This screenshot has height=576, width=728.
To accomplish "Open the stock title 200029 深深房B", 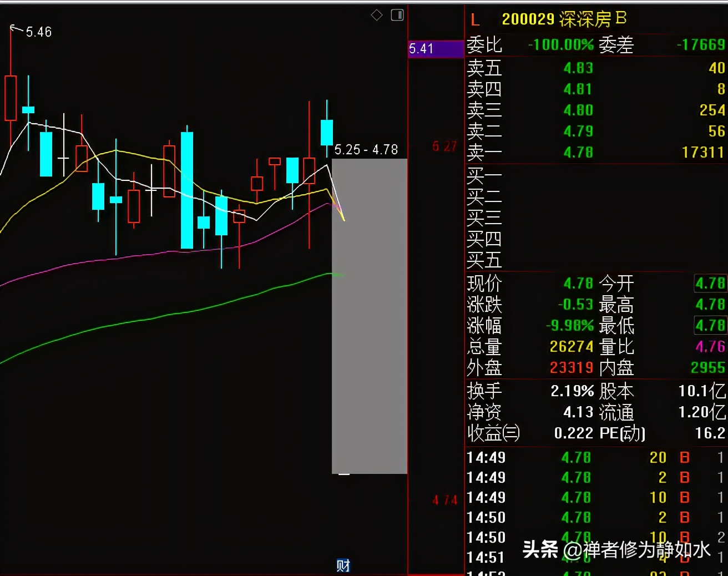I will click(x=563, y=19).
